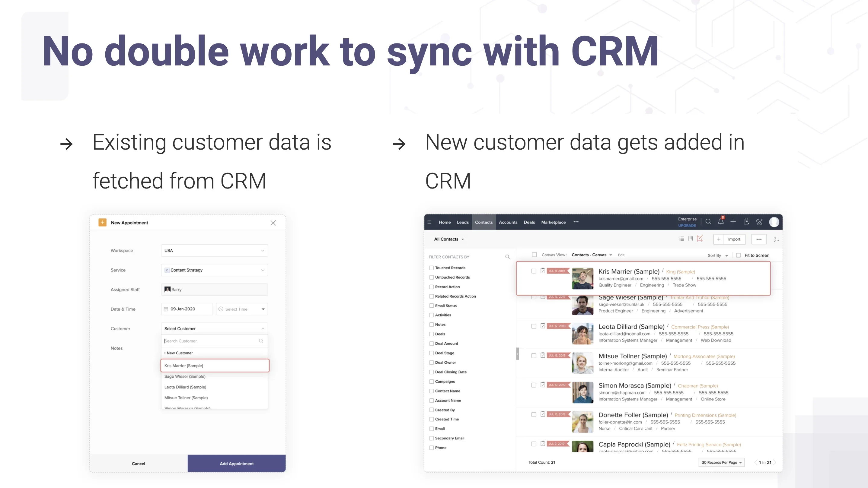Click the Add Appointment button
This screenshot has width=868, height=488.
237,463
